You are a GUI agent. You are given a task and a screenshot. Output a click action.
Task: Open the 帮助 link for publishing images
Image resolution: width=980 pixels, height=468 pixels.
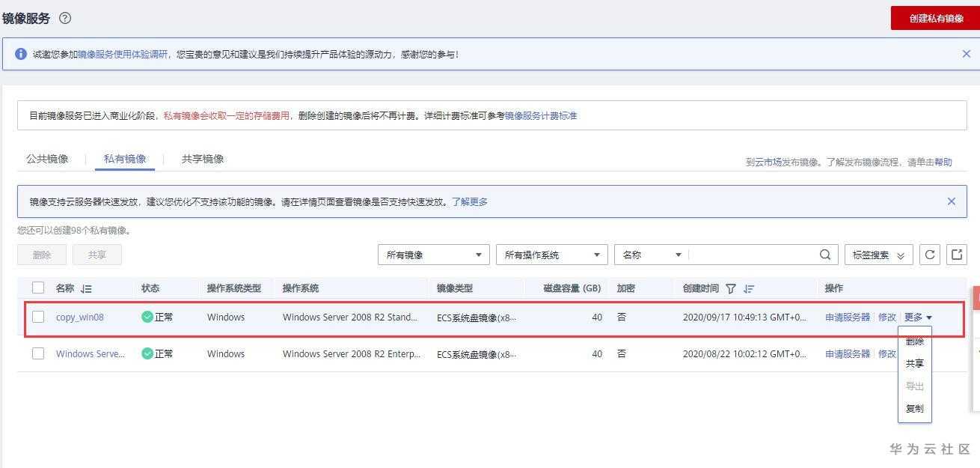coord(943,162)
